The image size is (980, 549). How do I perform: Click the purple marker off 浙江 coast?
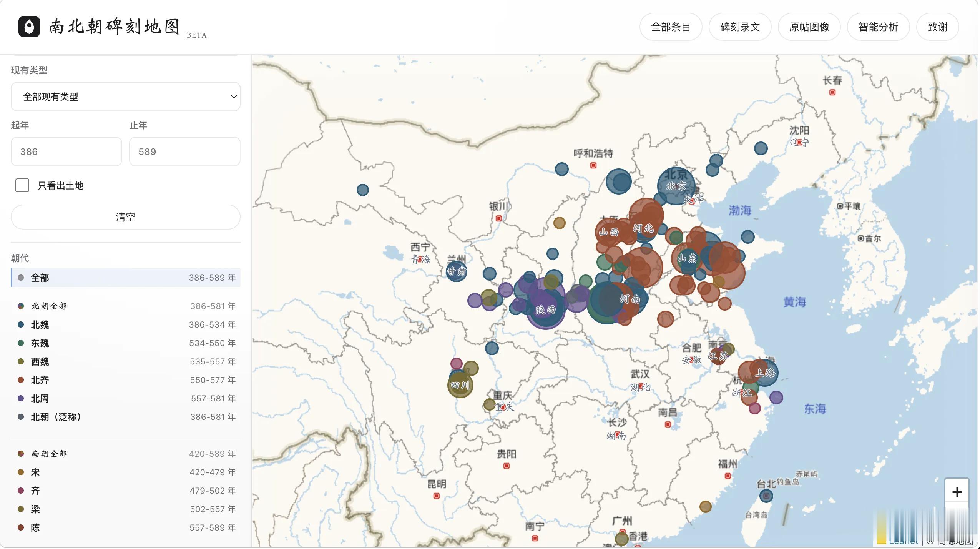(x=776, y=397)
